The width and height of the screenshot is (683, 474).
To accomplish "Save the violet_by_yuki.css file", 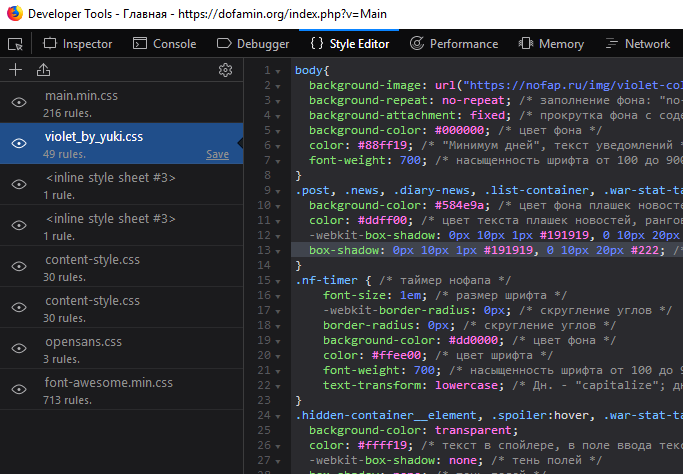I will [x=217, y=154].
